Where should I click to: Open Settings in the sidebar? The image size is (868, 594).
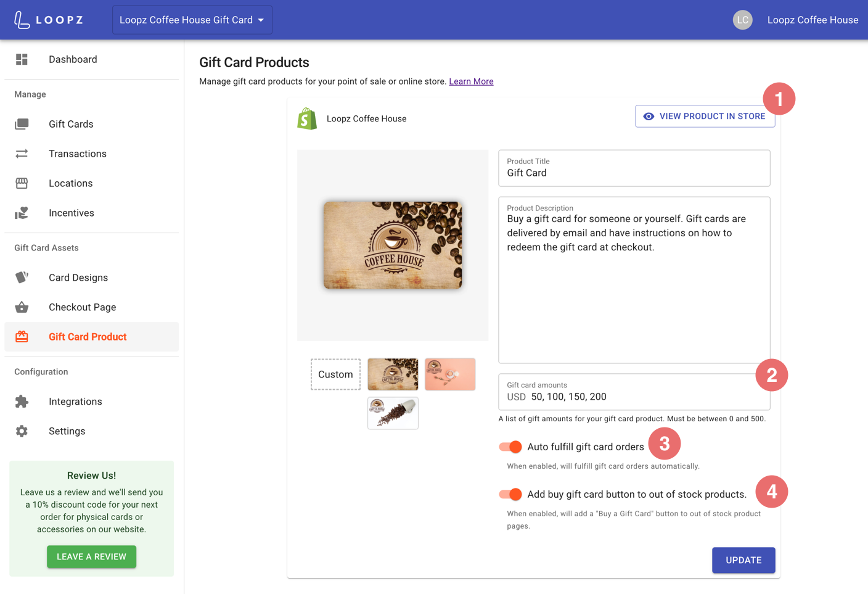tap(91, 431)
